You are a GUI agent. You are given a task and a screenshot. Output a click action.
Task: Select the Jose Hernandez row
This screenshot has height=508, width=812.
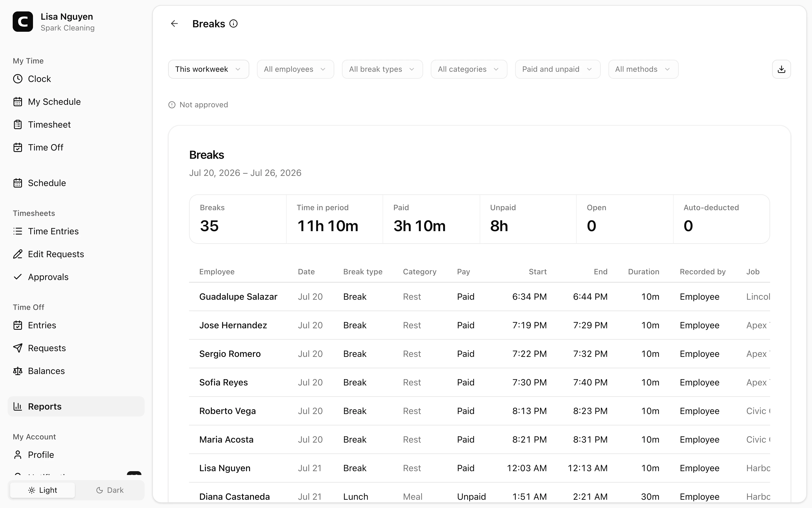click(x=480, y=326)
